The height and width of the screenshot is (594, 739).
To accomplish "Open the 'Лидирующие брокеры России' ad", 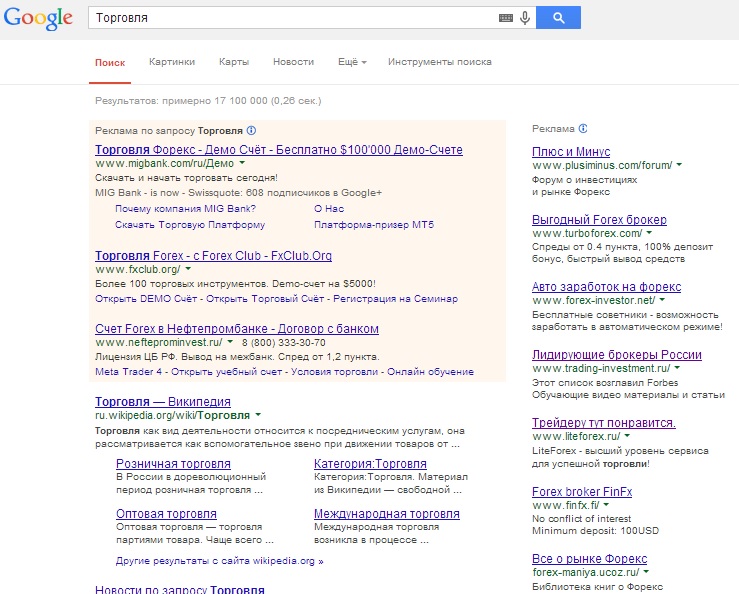I will click(x=616, y=355).
